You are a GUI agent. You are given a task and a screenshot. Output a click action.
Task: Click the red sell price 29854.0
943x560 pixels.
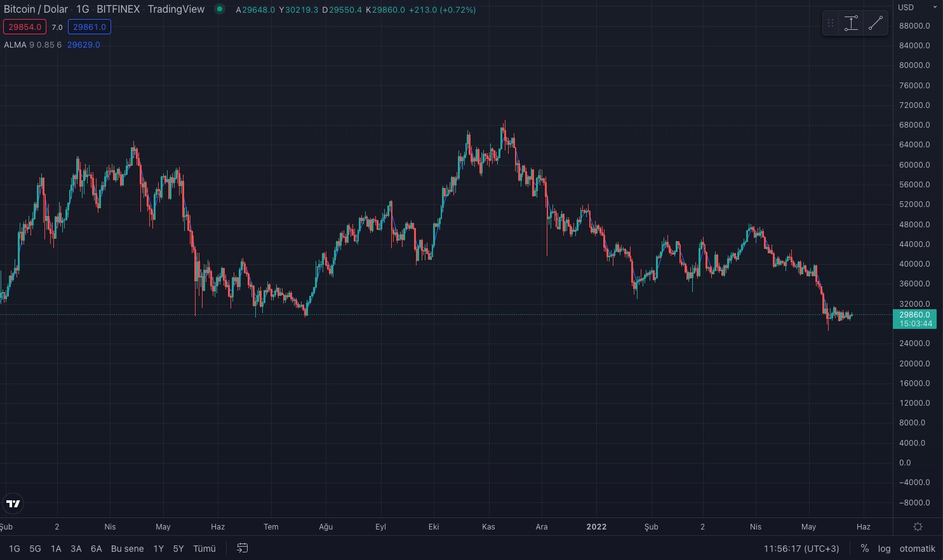pos(25,27)
